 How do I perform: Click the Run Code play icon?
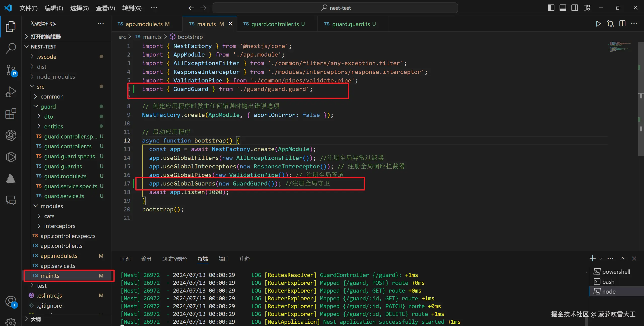pyautogui.click(x=598, y=24)
